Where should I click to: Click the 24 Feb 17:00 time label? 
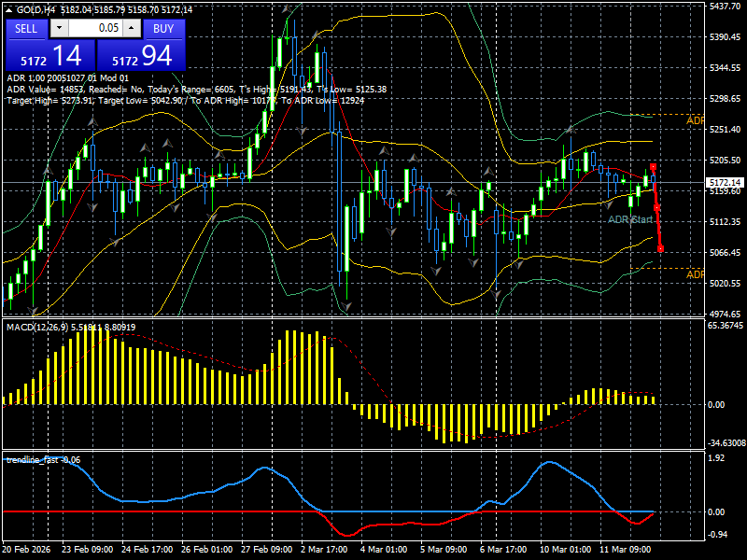point(147,550)
